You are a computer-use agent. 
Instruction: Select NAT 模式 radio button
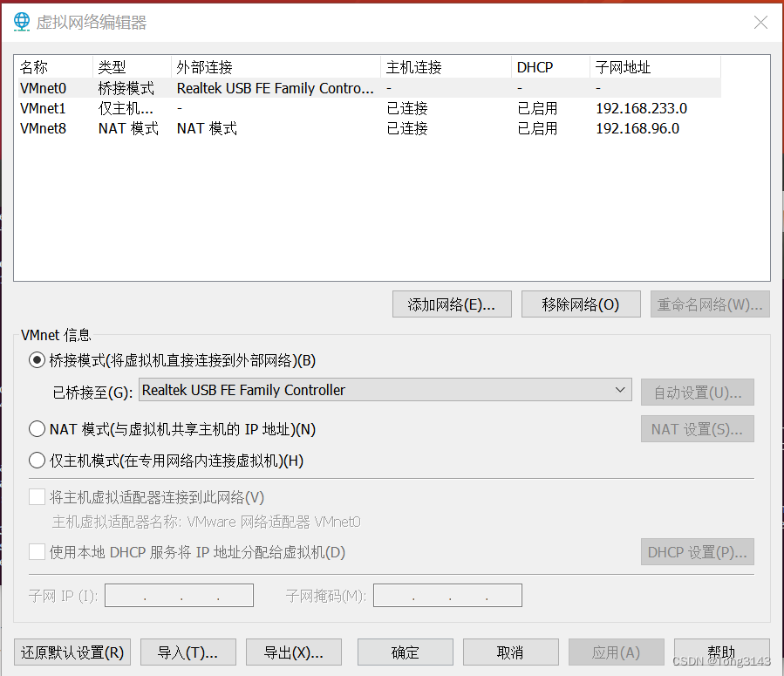tap(37, 429)
